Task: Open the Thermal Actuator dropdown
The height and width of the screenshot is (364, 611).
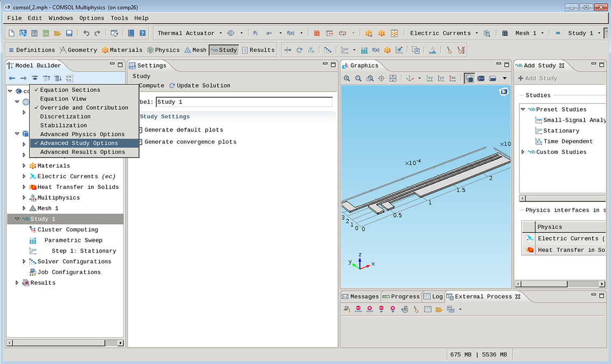Action: tap(220, 33)
